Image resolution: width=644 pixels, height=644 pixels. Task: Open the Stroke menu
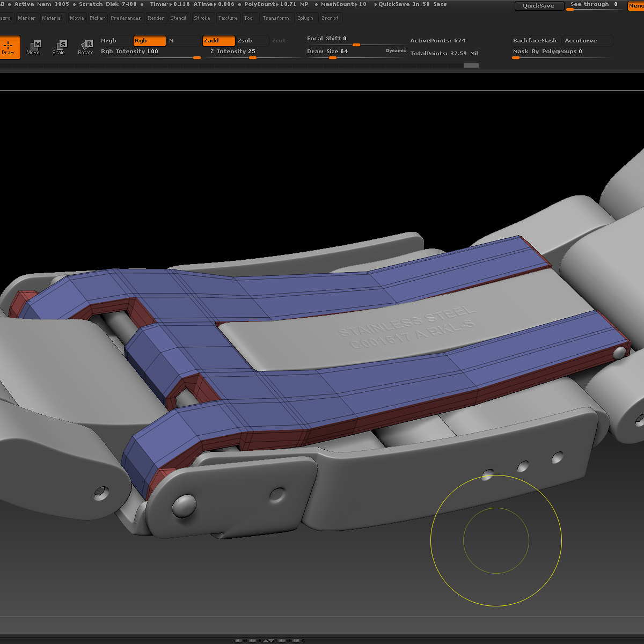(202, 18)
